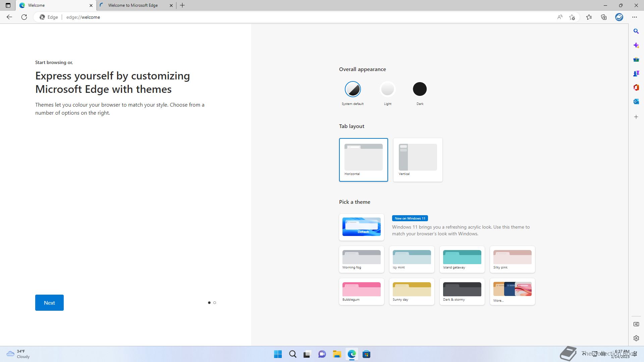Open the sidebar Discover sparkle icon
The image size is (644, 362).
pos(636,45)
